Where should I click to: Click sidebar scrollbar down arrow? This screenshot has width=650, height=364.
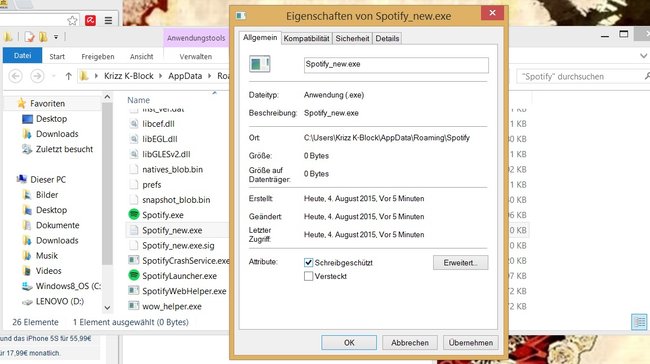click(107, 308)
